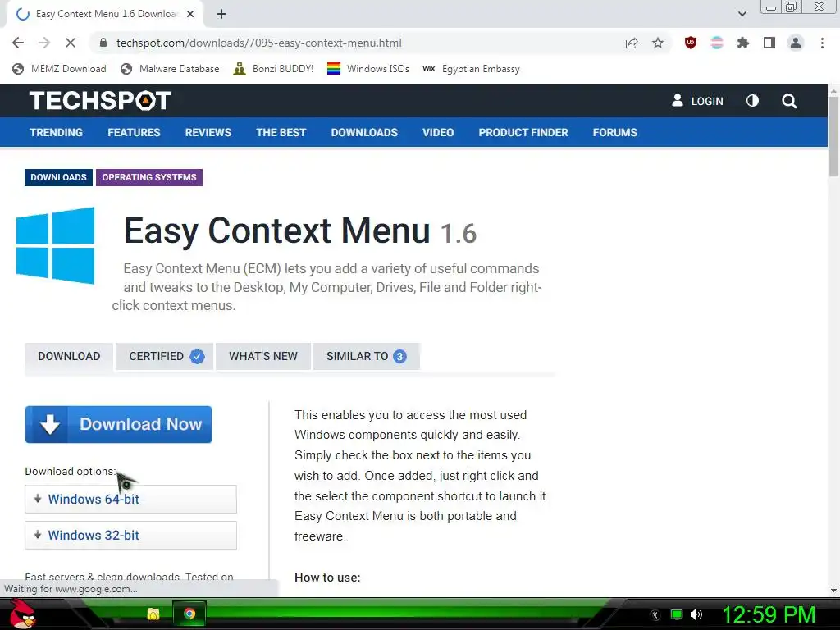
Task: Open MEMZ Download bookmark
Action: [x=59, y=69]
